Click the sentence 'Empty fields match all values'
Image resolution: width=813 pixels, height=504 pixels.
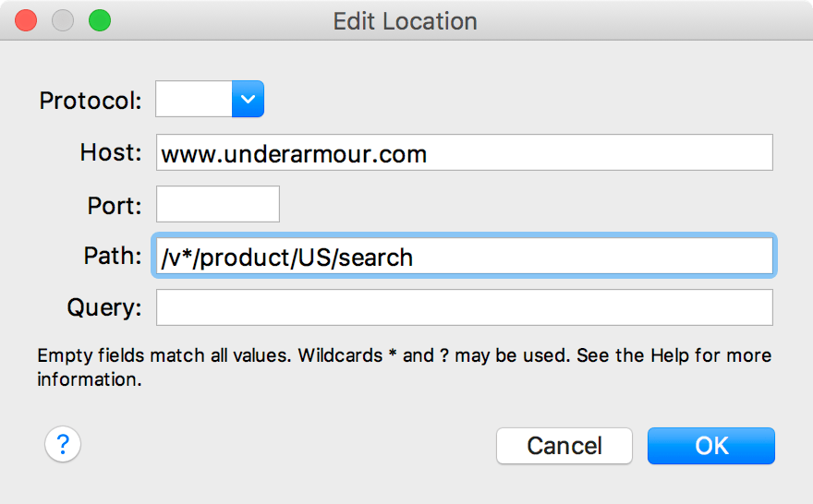(x=163, y=355)
